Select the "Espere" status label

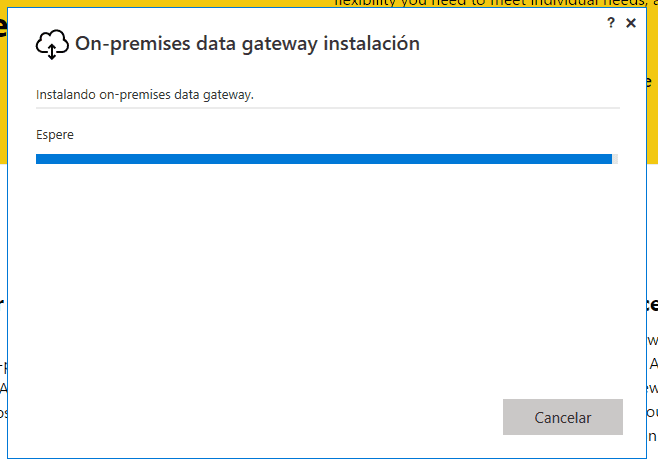[x=55, y=135]
